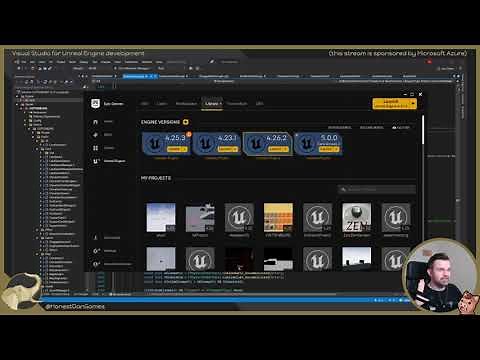
Task: Click orange update badge on 4.25.3
Action: 189,134
